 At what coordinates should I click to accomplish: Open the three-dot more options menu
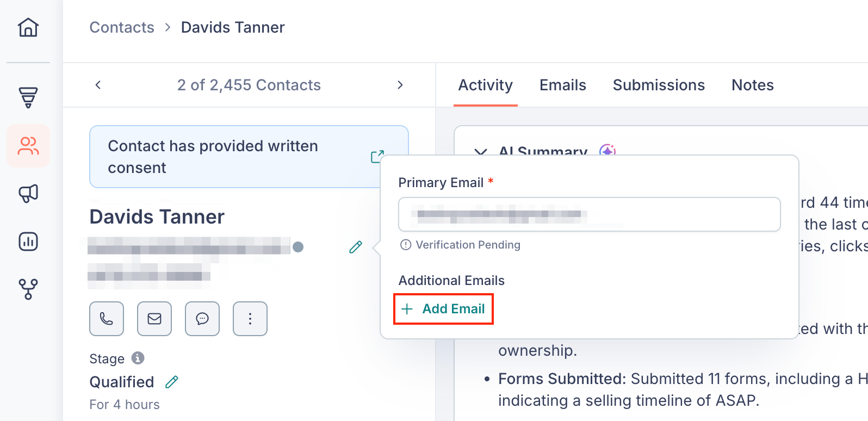[x=250, y=319]
